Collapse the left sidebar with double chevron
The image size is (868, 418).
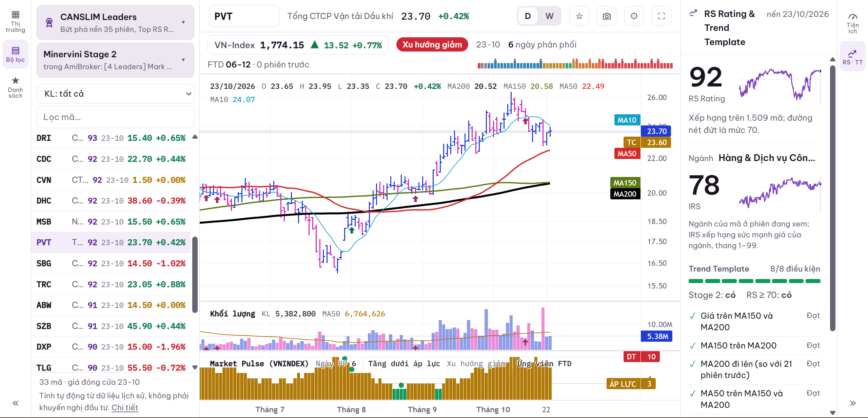tap(15, 403)
